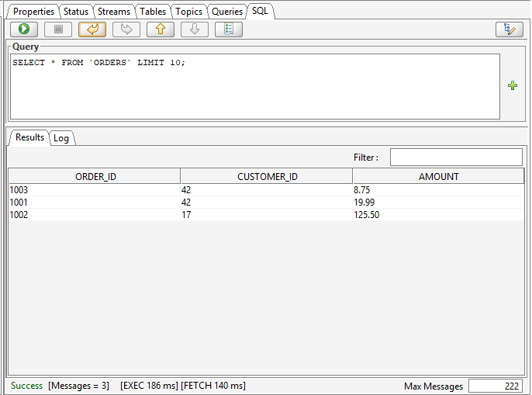
Task: Go to the Topics tab
Action: [188, 12]
